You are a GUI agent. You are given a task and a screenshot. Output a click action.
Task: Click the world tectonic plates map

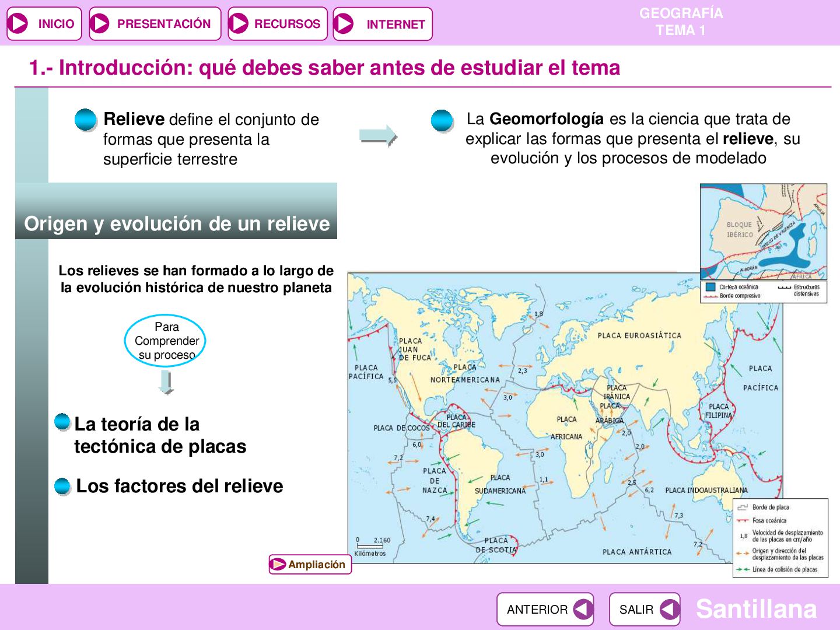565,418
